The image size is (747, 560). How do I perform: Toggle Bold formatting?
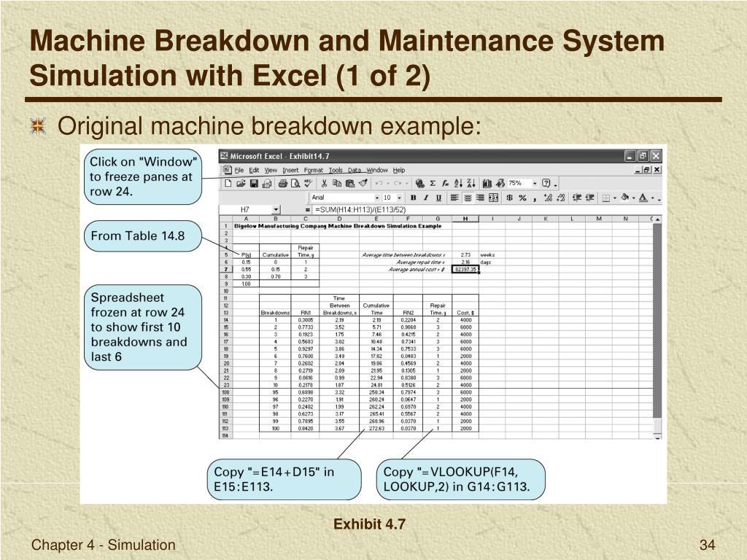coord(414,198)
